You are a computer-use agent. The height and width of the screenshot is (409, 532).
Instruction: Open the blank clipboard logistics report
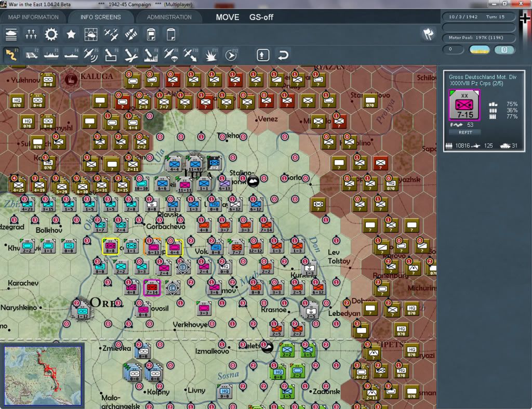coord(171,34)
